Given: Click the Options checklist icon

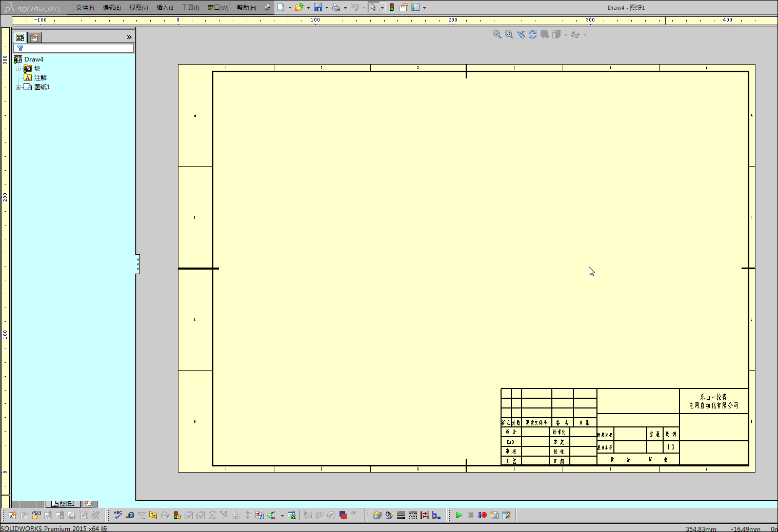Looking at the screenshot, I should pyautogui.click(x=415, y=7).
